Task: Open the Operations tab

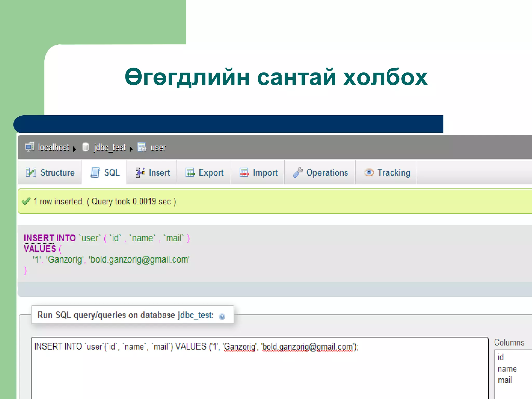Action: (320, 172)
